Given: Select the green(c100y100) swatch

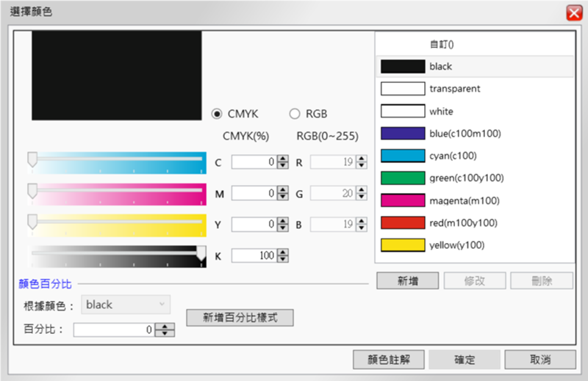Looking at the screenshot, I should 403,178.
